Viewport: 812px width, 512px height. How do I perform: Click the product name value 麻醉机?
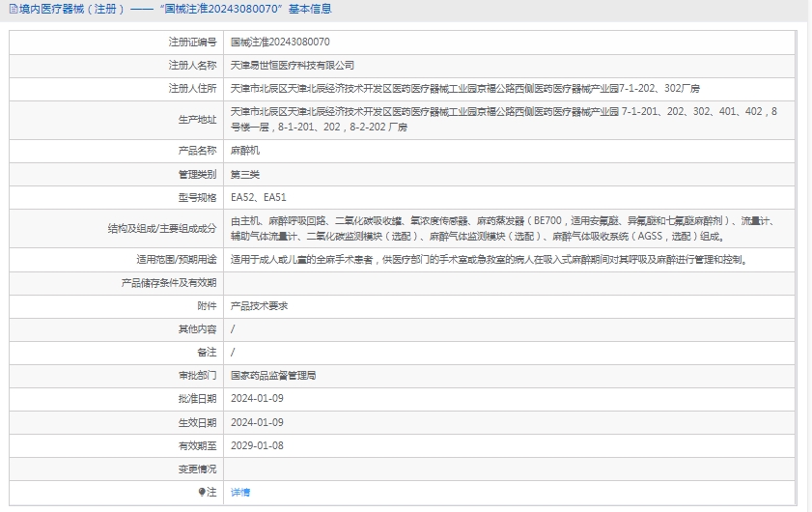tap(245, 151)
